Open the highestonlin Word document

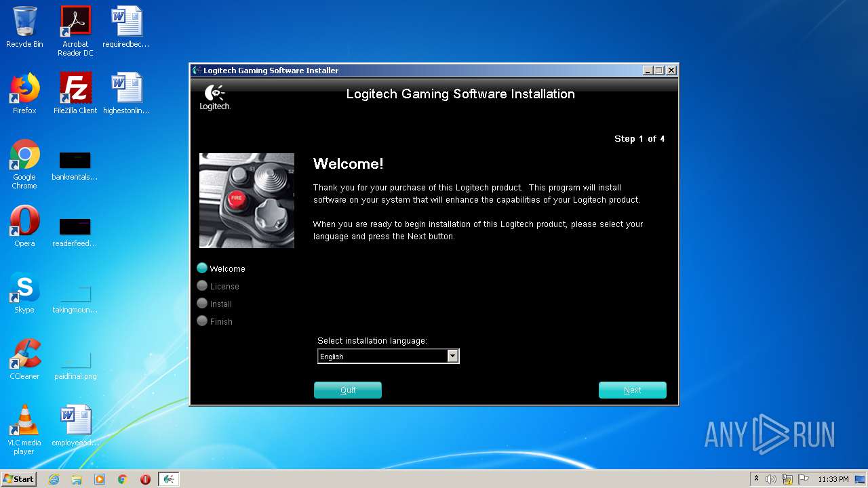(x=126, y=94)
